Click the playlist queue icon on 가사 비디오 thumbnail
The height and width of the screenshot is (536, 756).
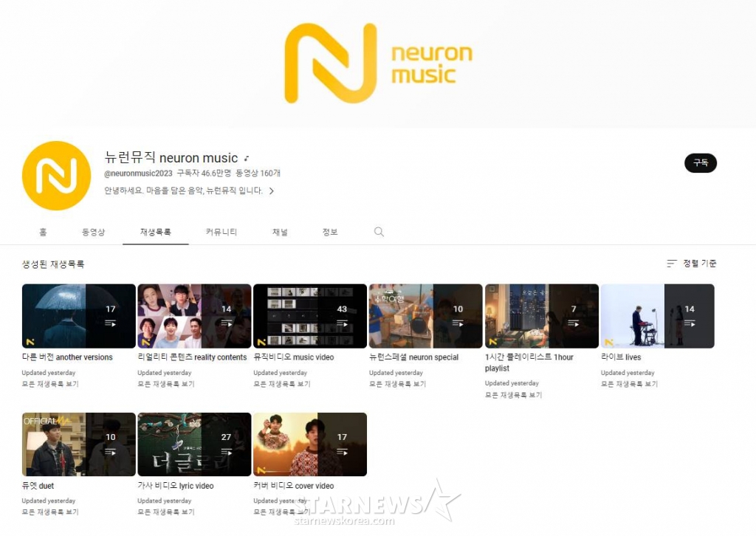tap(226, 452)
